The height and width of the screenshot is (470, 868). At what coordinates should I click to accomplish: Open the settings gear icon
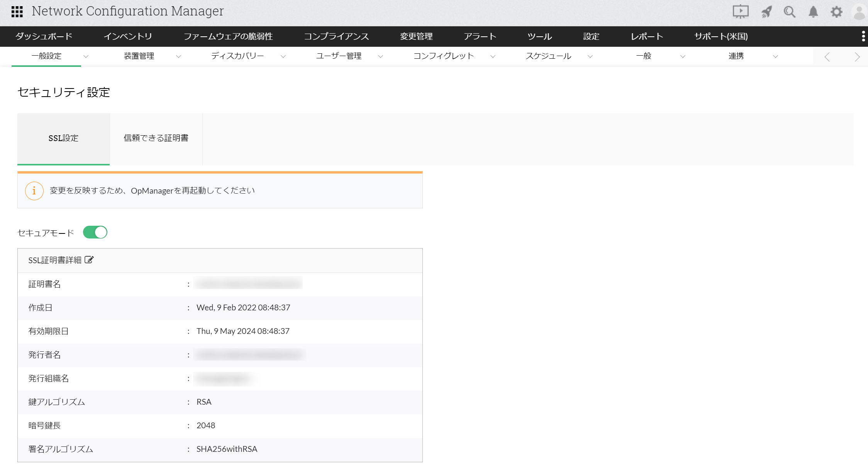836,12
